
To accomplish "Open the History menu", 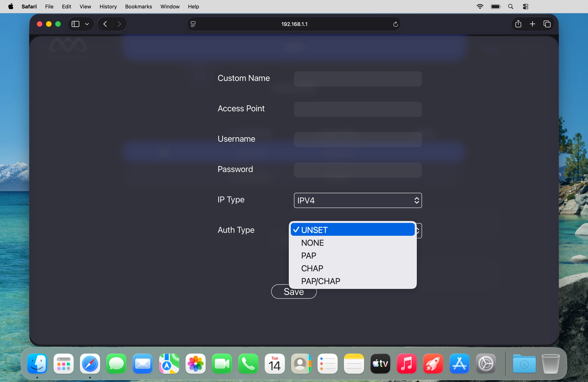I will click(x=108, y=7).
